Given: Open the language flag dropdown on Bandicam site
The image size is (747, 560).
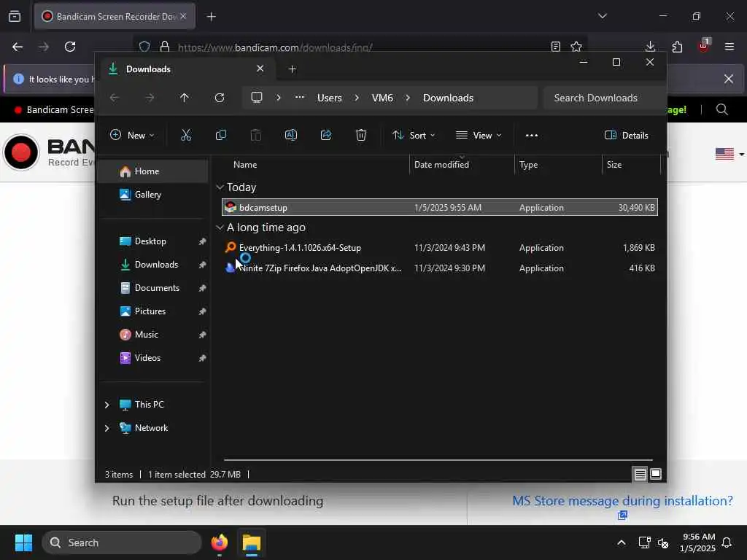Looking at the screenshot, I should 729,154.
